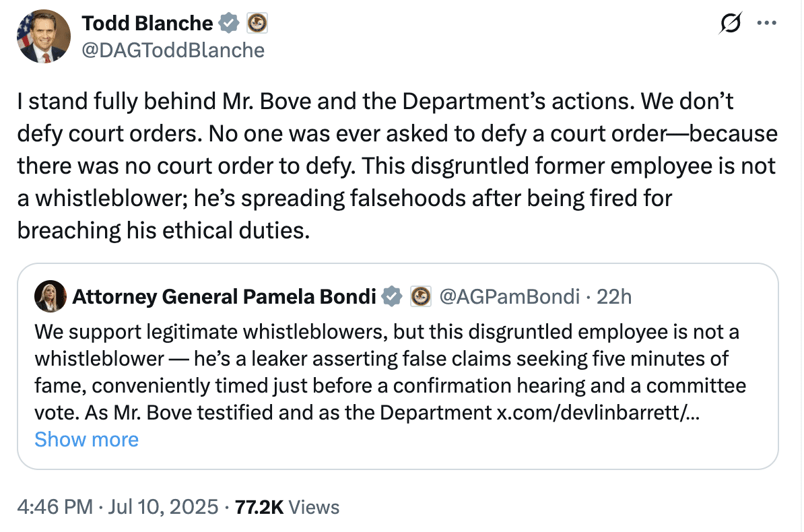Click the Todd Blanche display name

147,24
